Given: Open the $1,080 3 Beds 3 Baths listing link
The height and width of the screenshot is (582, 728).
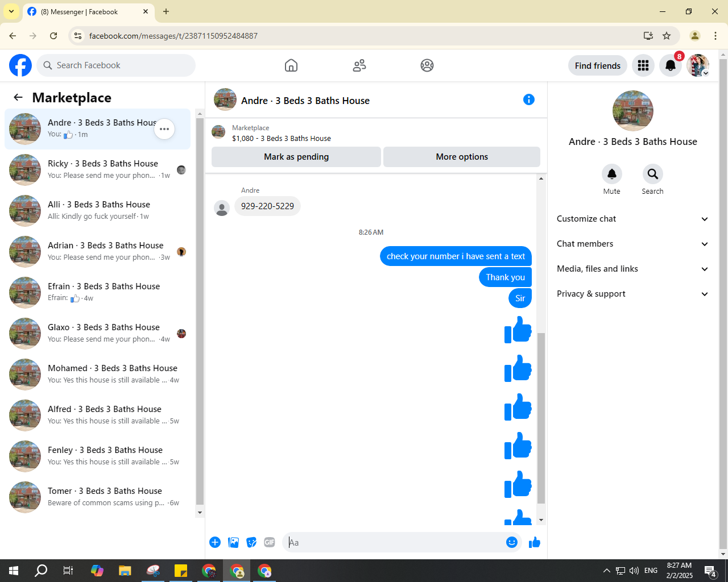Looking at the screenshot, I should [282, 138].
